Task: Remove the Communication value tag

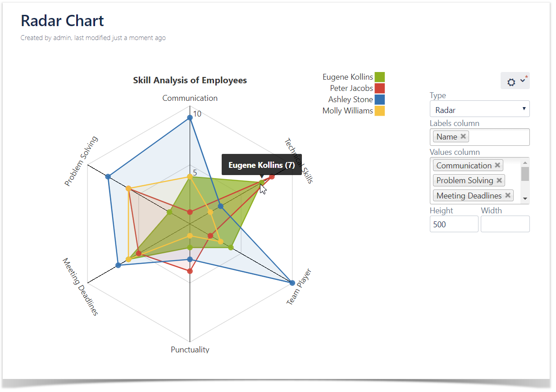Action: 497,165
